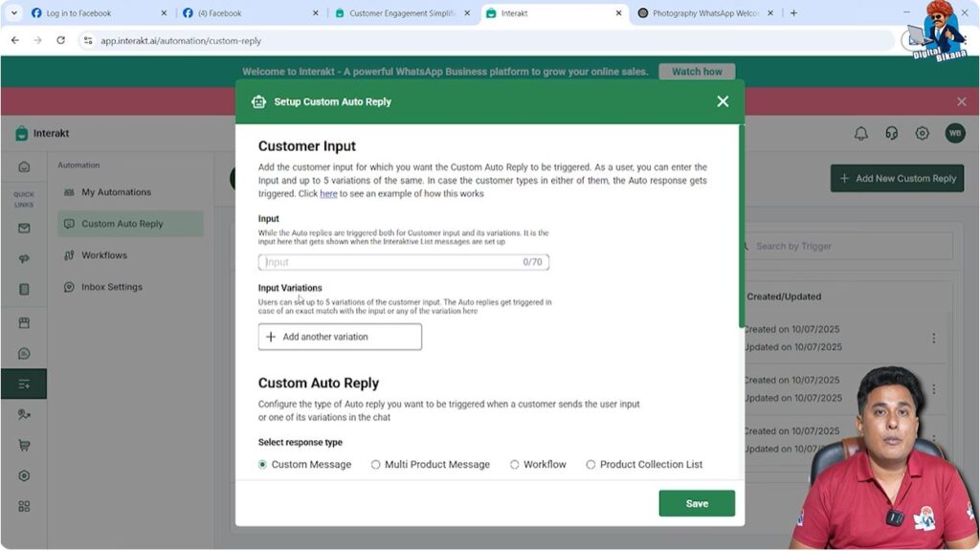Image resolution: width=980 pixels, height=551 pixels.
Task: Open shopping cart icon in sidebar
Action: click(24, 446)
